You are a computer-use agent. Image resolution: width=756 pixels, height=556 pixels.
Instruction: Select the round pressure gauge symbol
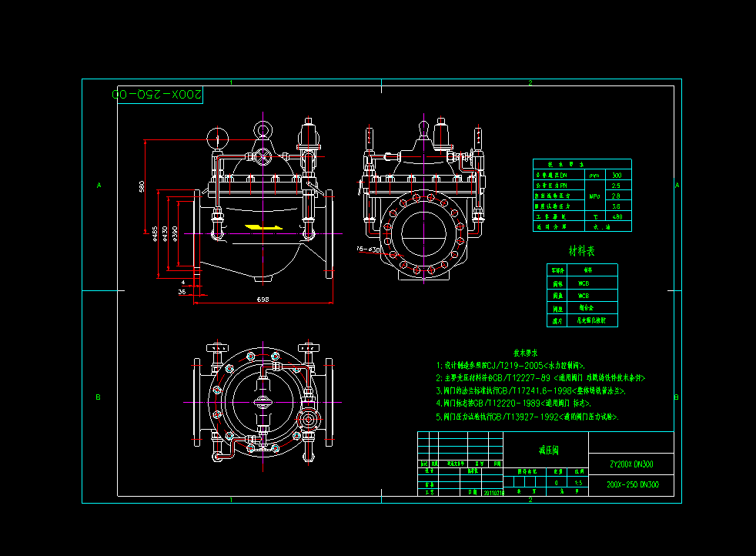[217, 139]
